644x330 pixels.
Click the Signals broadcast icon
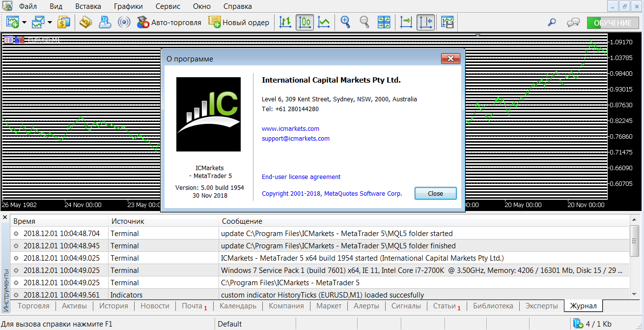point(124,22)
